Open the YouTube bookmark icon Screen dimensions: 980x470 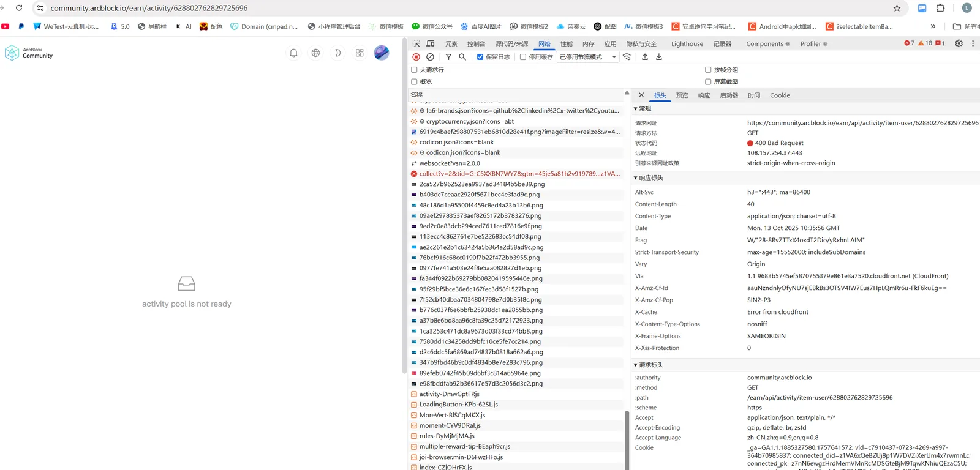6,26
